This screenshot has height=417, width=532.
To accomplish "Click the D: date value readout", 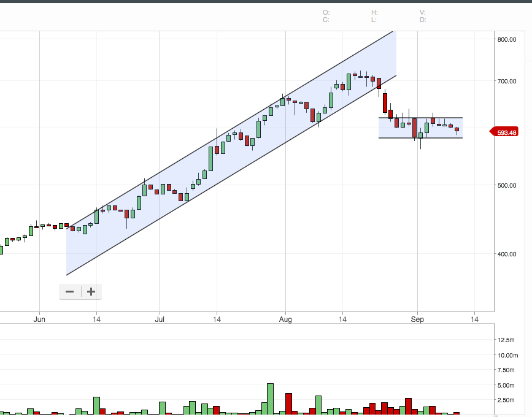I will coord(423,20).
